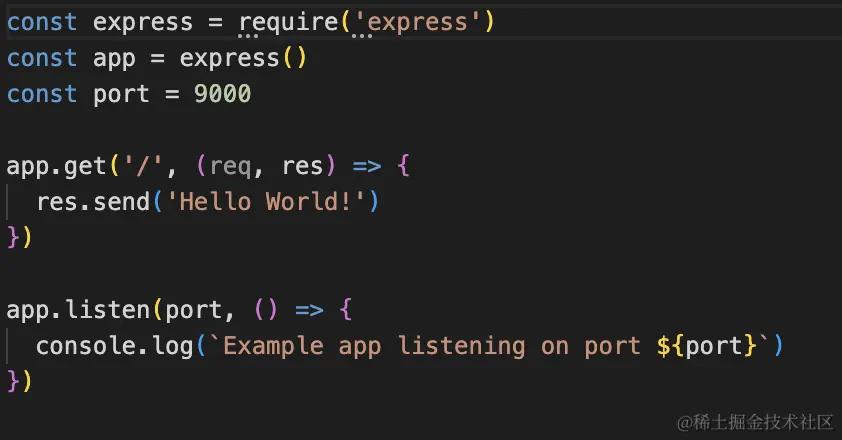Click the 'express' string literal in require call

(417, 22)
